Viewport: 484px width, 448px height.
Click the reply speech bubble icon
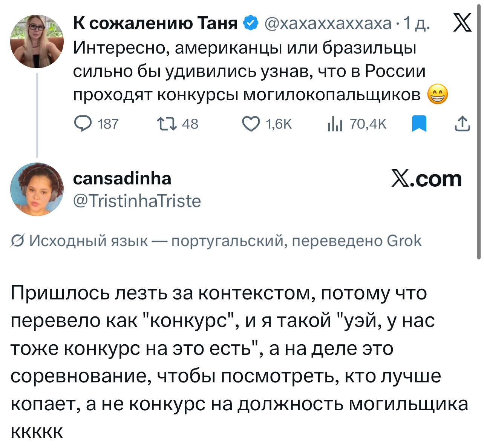click(x=83, y=124)
